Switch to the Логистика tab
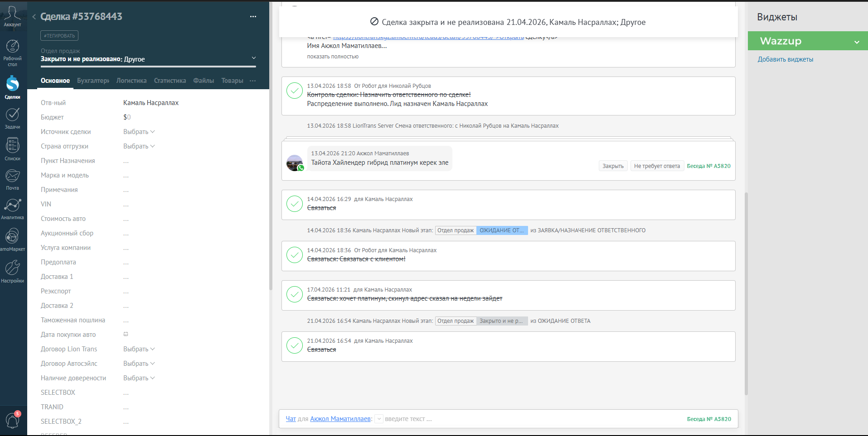The height and width of the screenshot is (436, 868). coord(131,81)
